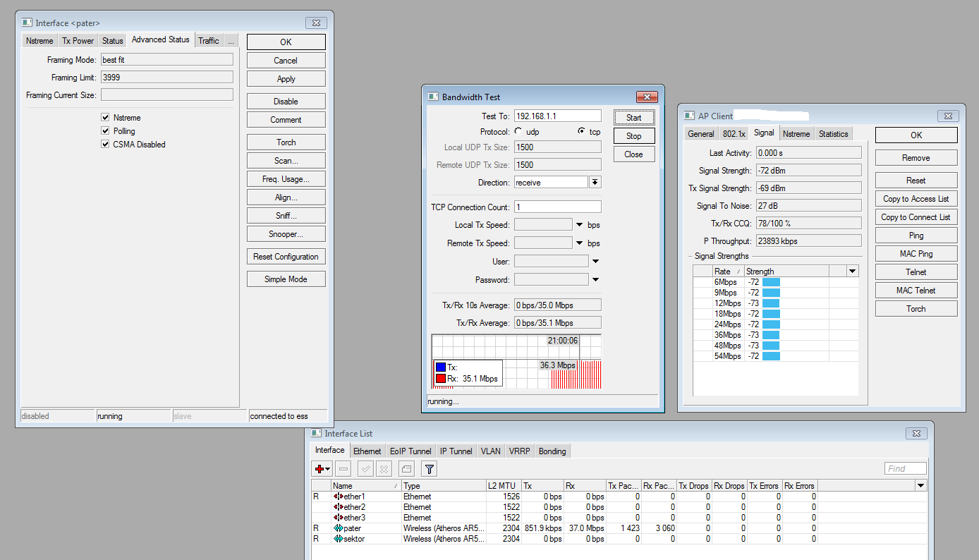Viewport: 979px width, 560px height.
Task: Click the Test To address field
Action: [x=557, y=116]
